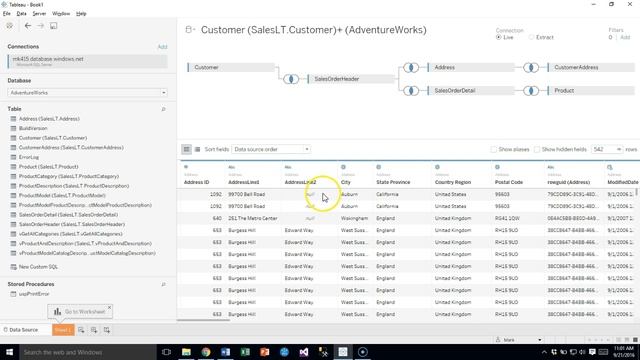Click the SalesOrderHeader table in join canvas
640x360 pixels.
pos(351,79)
